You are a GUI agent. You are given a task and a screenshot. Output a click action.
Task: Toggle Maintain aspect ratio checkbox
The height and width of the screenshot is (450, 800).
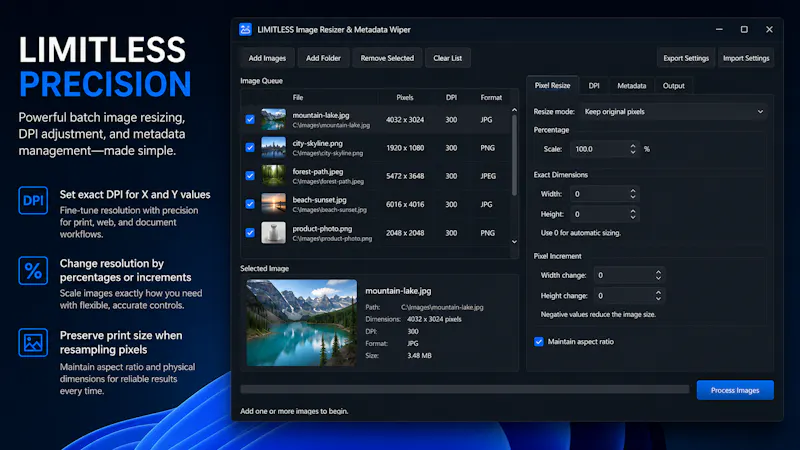[x=539, y=342]
